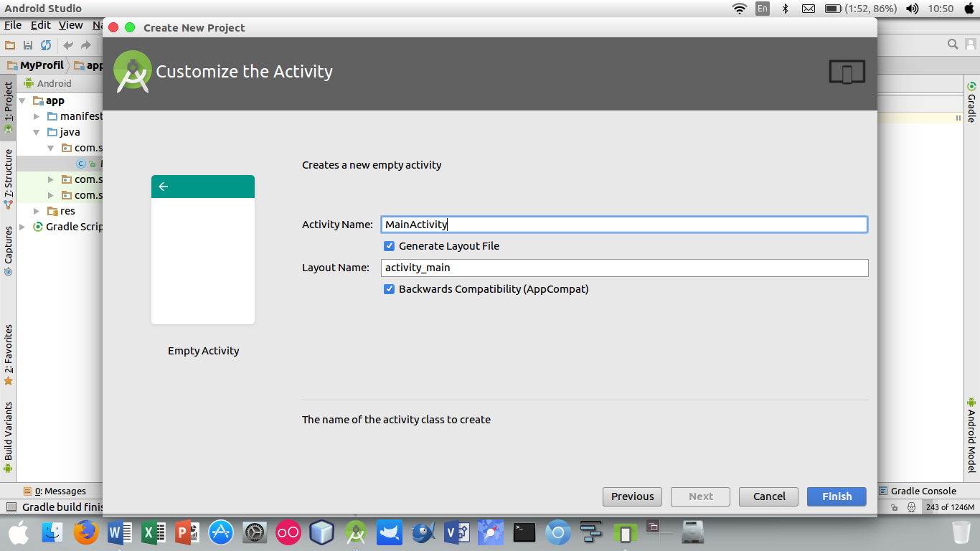Open the Edit menu
The height and width of the screenshot is (551, 980).
(x=41, y=25)
